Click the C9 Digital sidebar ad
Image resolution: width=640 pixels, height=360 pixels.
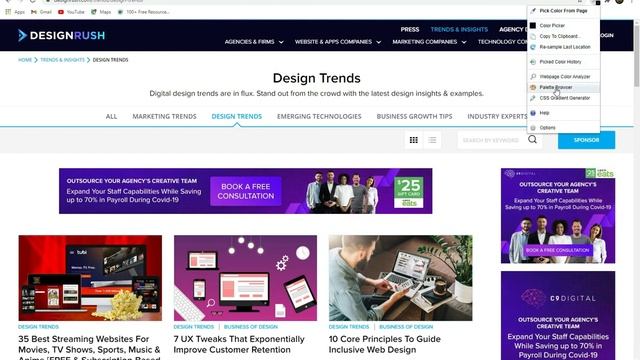tap(558, 316)
